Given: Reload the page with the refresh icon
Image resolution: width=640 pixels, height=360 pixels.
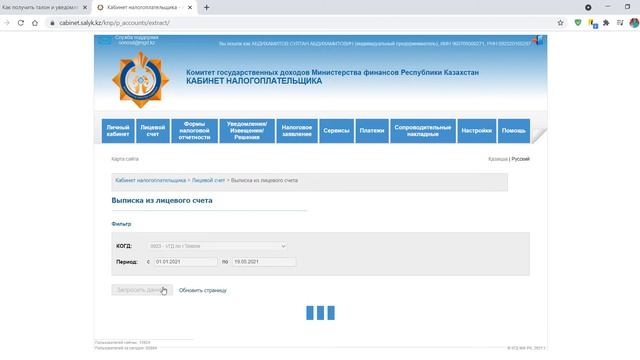Looking at the screenshot, I should point(20,23).
